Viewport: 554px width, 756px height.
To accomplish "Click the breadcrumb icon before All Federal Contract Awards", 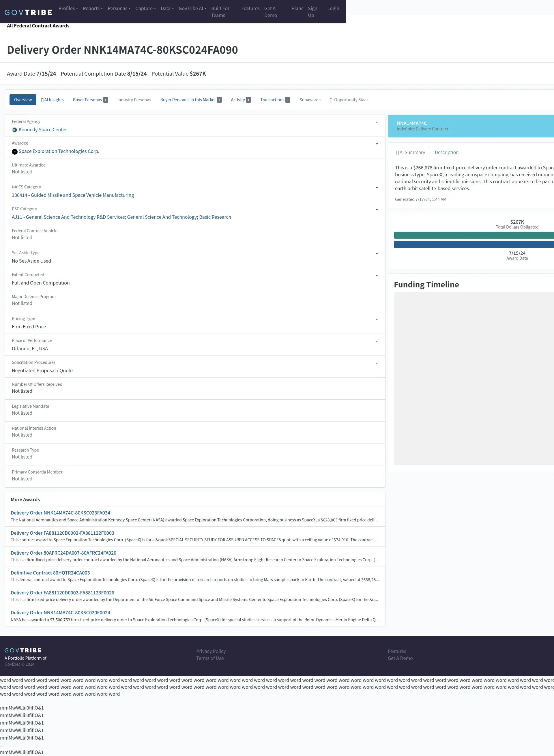I will [4, 25].
